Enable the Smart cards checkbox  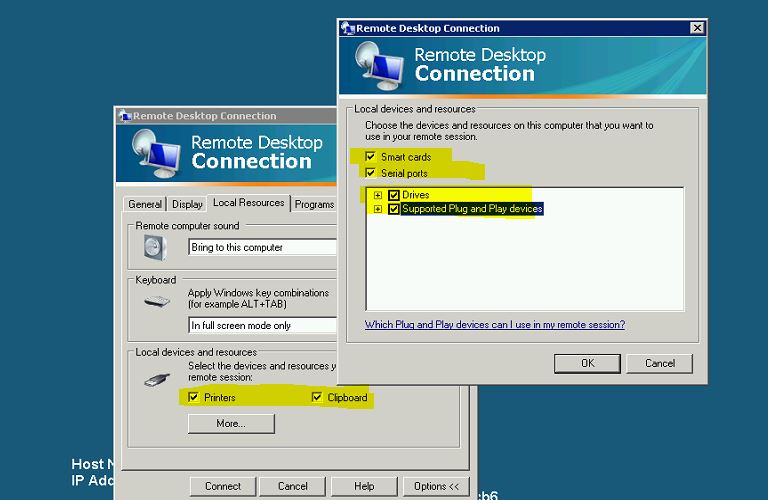click(x=370, y=157)
